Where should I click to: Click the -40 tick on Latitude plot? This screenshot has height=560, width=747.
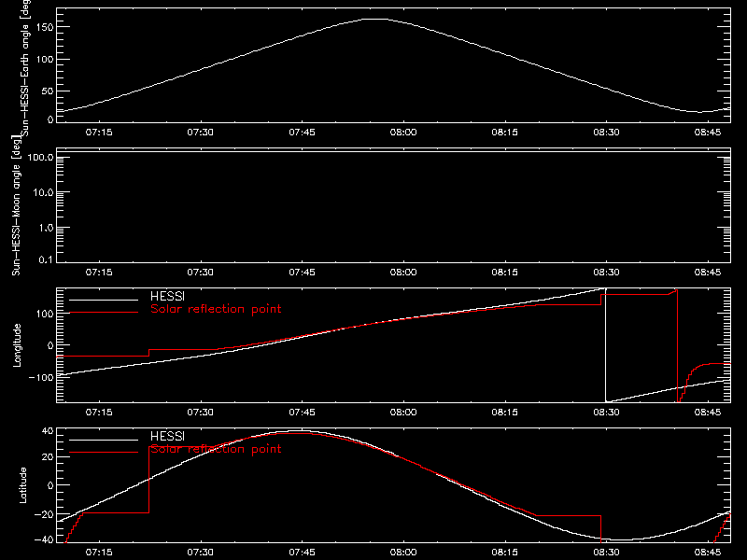click(x=43, y=540)
